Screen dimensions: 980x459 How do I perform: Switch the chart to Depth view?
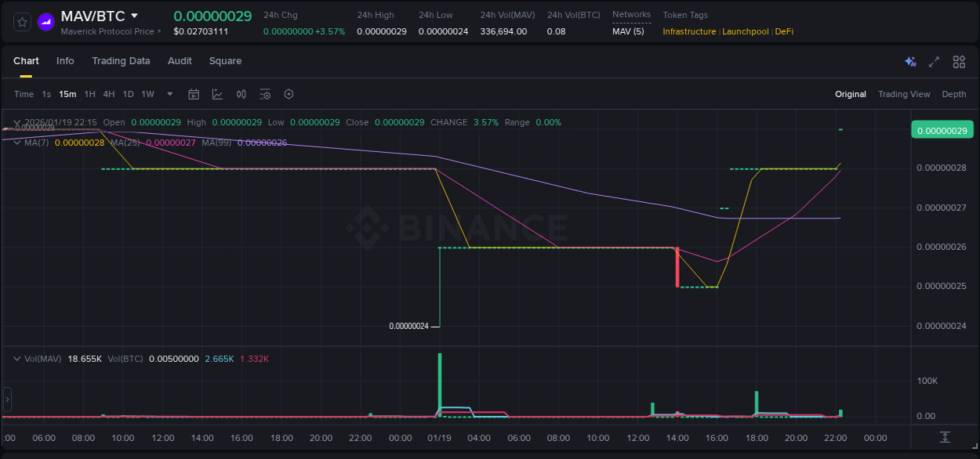[x=953, y=94]
